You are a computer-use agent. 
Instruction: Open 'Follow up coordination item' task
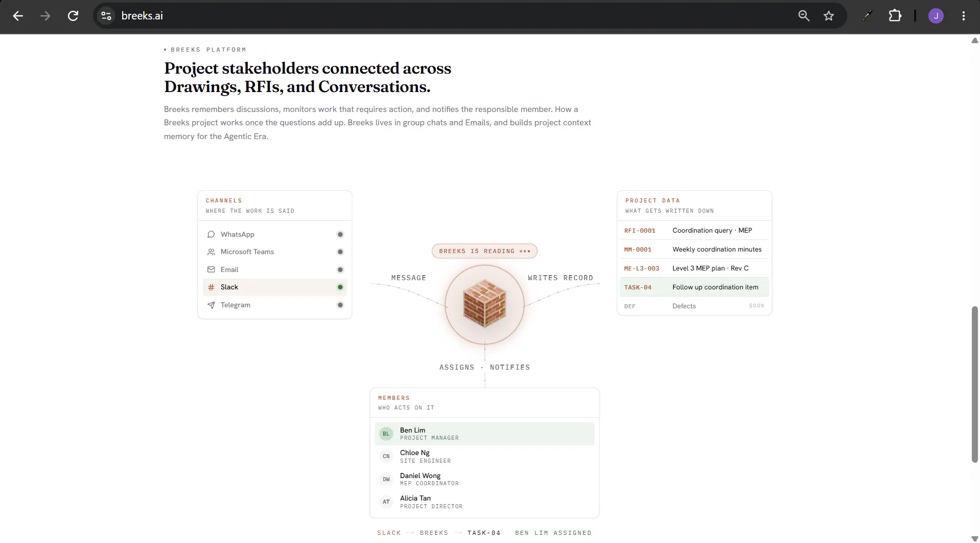(715, 287)
